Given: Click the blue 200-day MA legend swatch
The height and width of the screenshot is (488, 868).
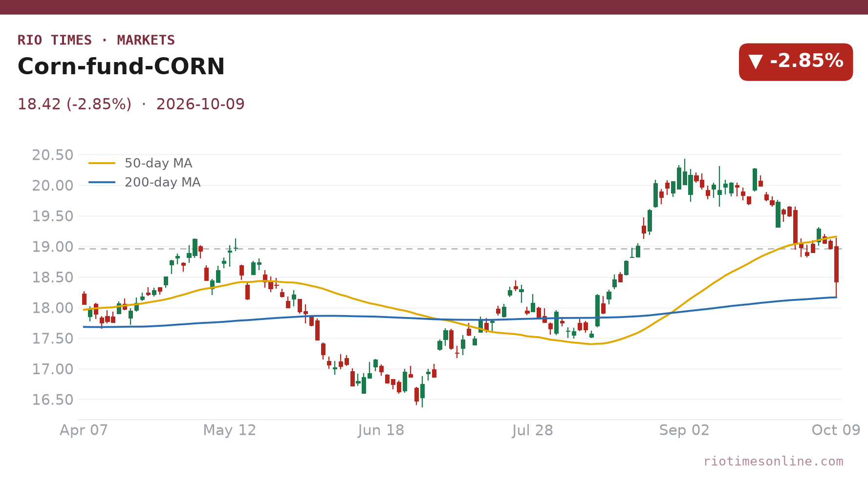Looking at the screenshot, I should tap(102, 182).
